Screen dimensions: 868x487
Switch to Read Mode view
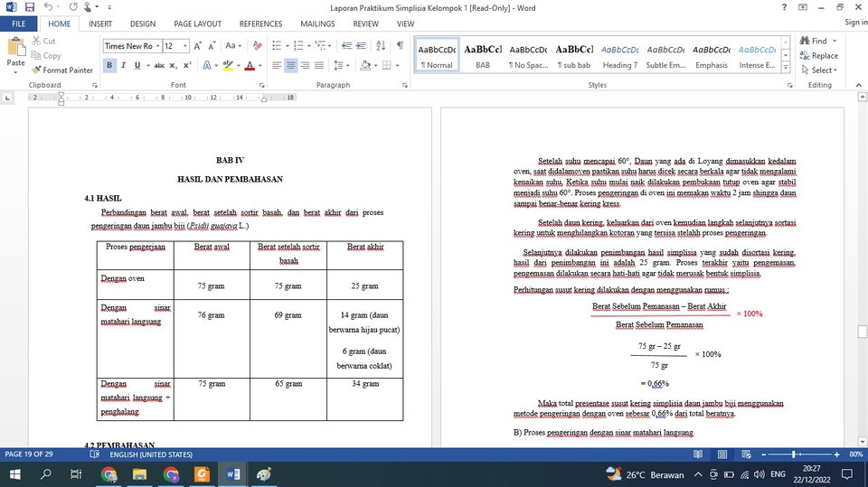pyautogui.click(x=698, y=454)
